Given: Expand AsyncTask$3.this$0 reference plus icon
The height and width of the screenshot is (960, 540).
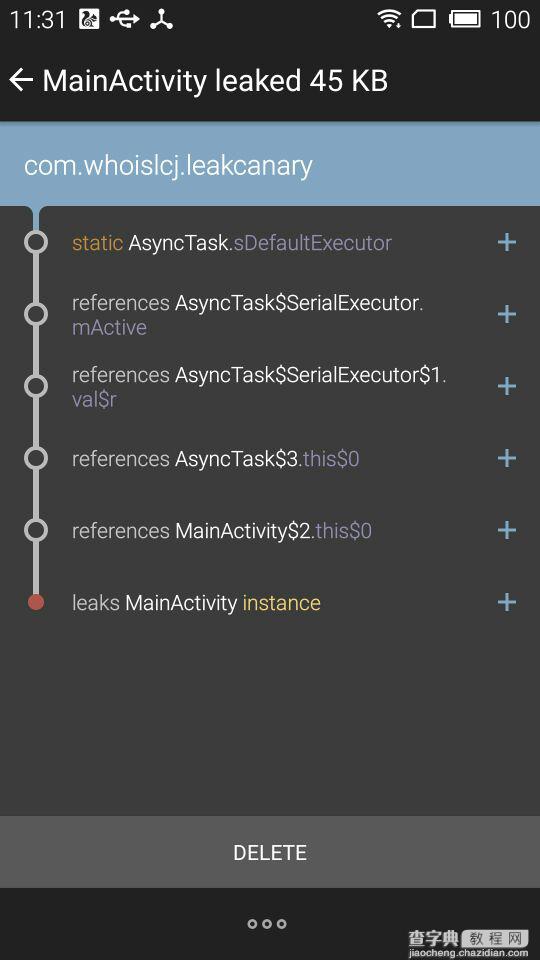Looking at the screenshot, I should tap(506, 459).
